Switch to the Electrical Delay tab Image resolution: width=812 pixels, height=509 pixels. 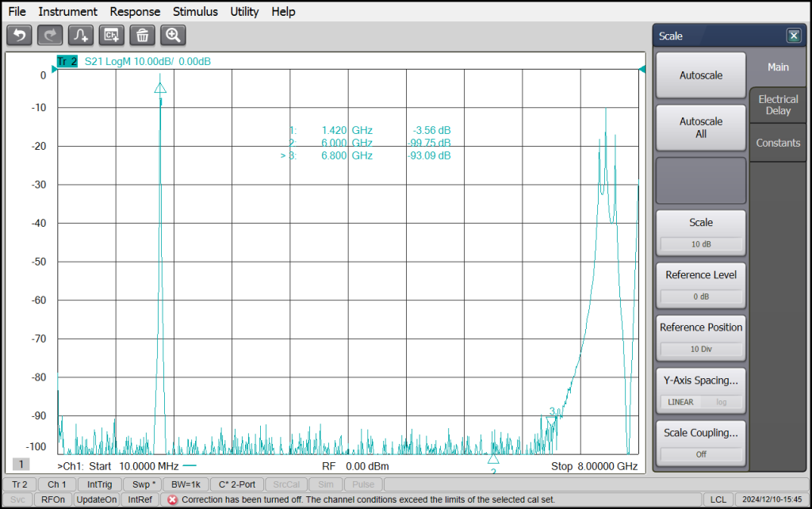778,105
